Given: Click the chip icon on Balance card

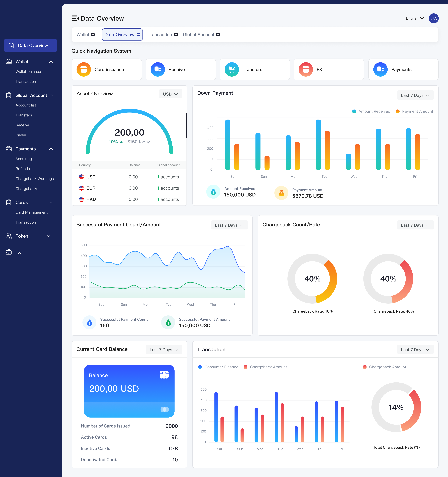Looking at the screenshot, I should [x=164, y=375].
